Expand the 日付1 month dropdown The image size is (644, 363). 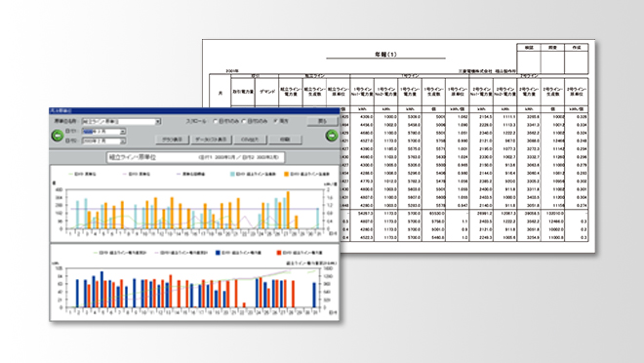click(x=122, y=132)
